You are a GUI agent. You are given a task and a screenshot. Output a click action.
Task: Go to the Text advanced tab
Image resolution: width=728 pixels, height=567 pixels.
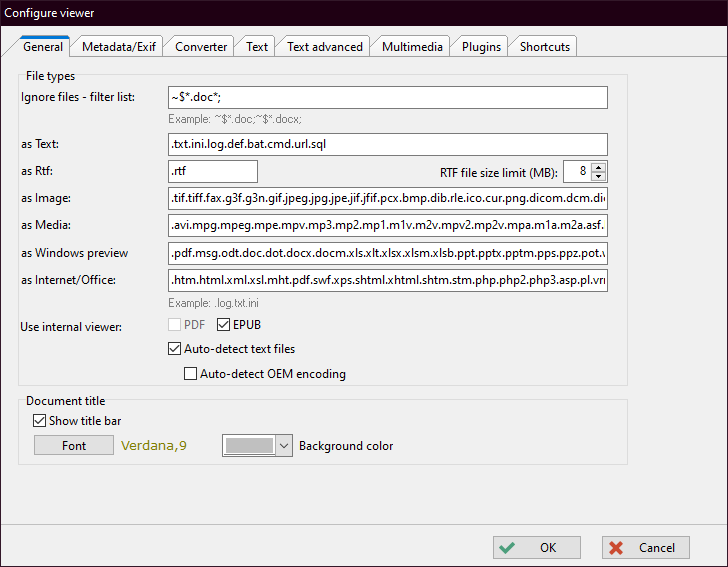click(x=324, y=47)
